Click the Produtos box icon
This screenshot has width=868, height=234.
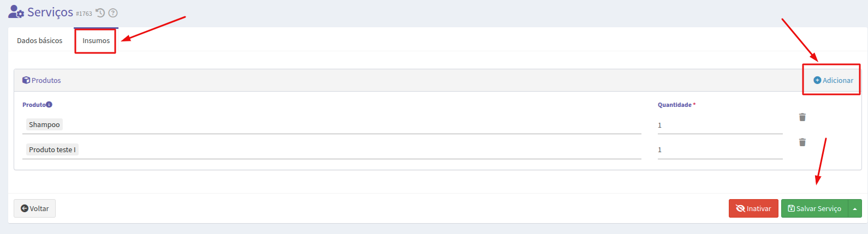tap(26, 80)
